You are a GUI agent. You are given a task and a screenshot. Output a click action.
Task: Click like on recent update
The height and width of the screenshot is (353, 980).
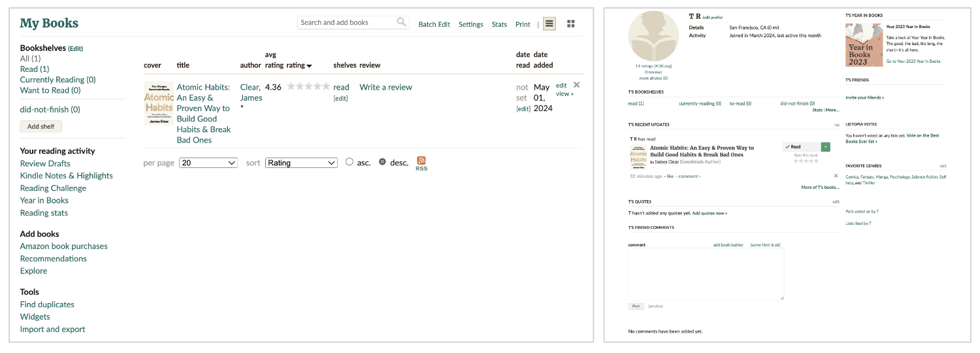[670, 176]
